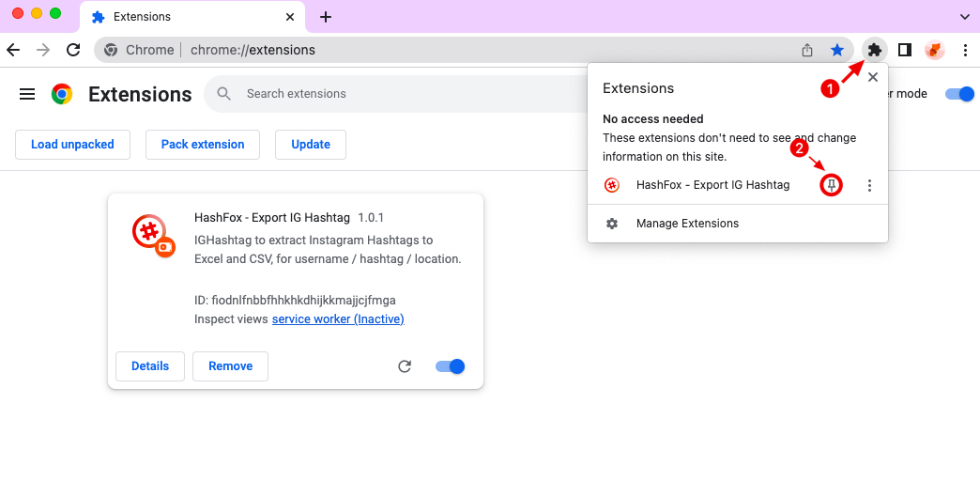Reload the current page
980x497 pixels.
(x=73, y=50)
